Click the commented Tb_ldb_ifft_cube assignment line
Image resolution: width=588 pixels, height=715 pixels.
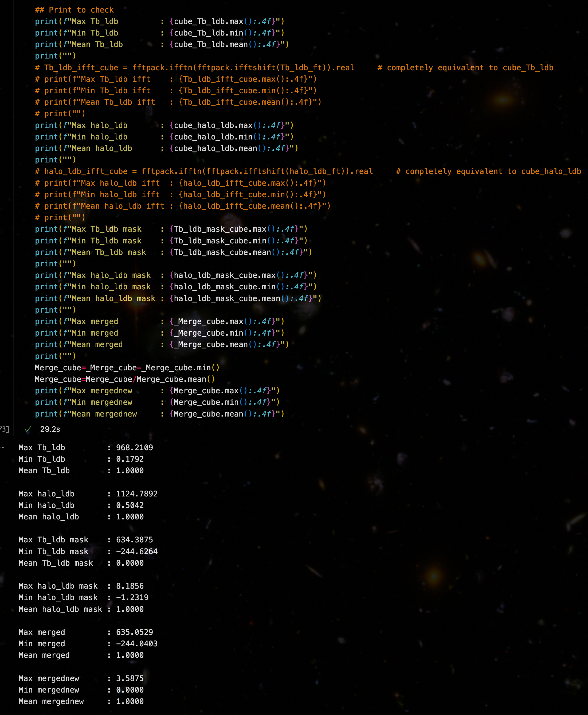(194, 67)
